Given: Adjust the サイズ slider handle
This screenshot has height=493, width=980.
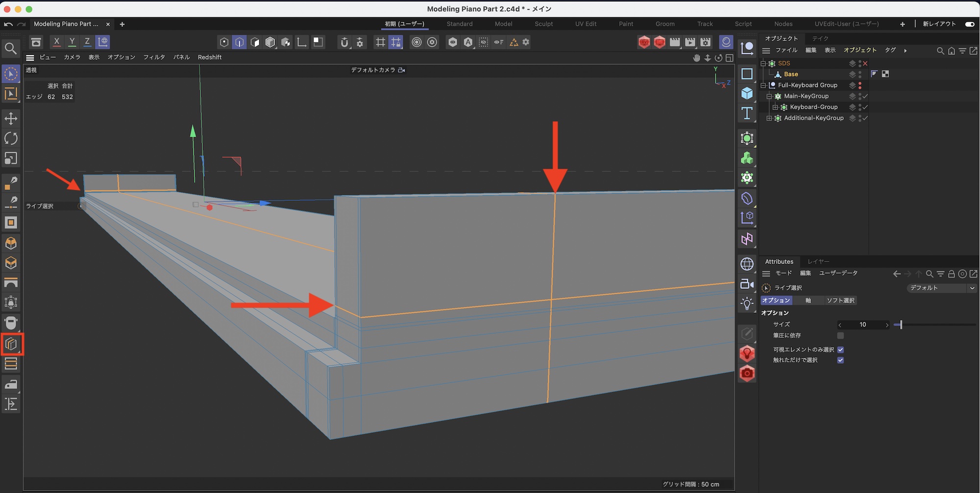Looking at the screenshot, I should (901, 325).
